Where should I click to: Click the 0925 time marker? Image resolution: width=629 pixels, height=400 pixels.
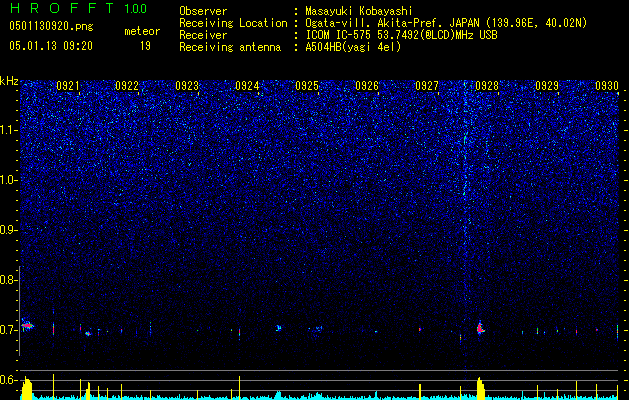(307, 86)
